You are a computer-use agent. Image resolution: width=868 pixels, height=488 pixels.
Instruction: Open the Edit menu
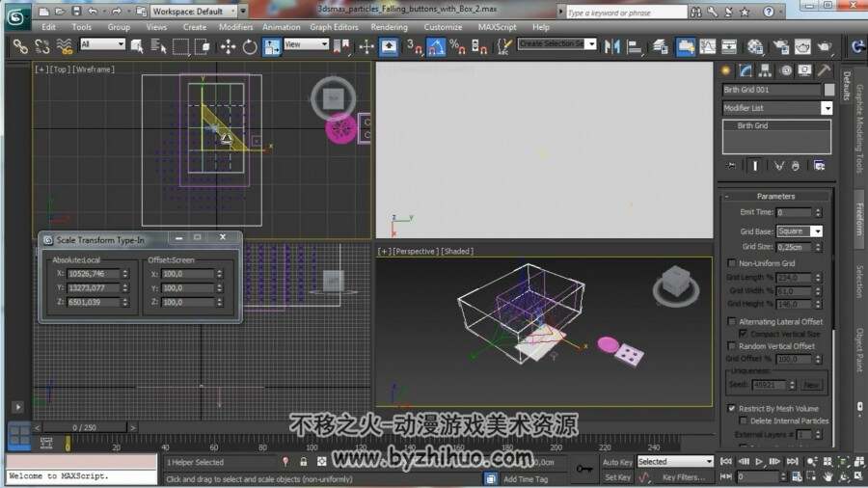pyautogui.click(x=49, y=27)
